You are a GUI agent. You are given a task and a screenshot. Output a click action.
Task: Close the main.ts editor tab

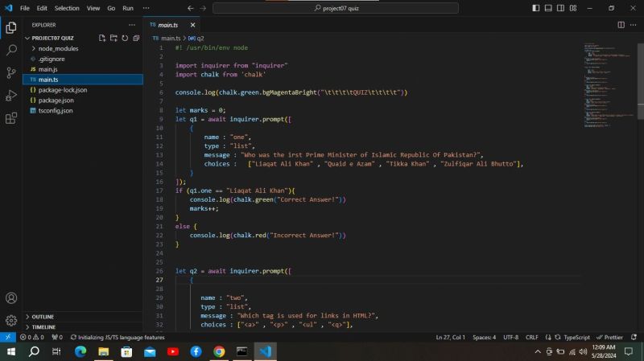(x=192, y=25)
